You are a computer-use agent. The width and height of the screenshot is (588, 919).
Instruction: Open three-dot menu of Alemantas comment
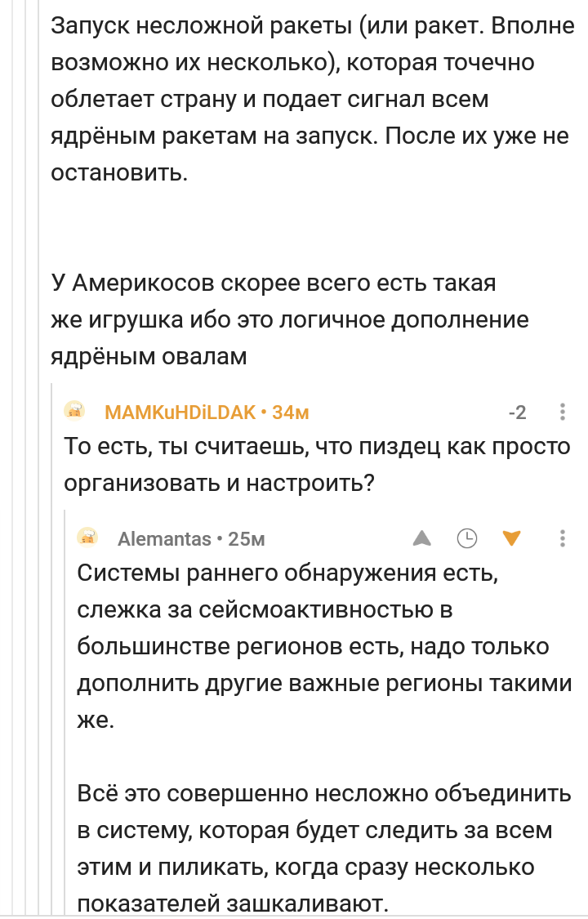pyautogui.click(x=562, y=538)
